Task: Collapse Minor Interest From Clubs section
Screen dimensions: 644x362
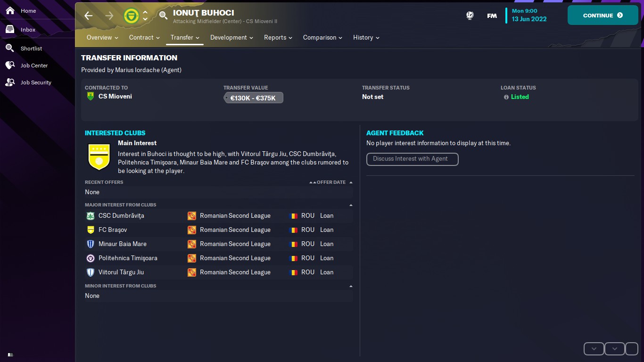Action: pyautogui.click(x=351, y=286)
